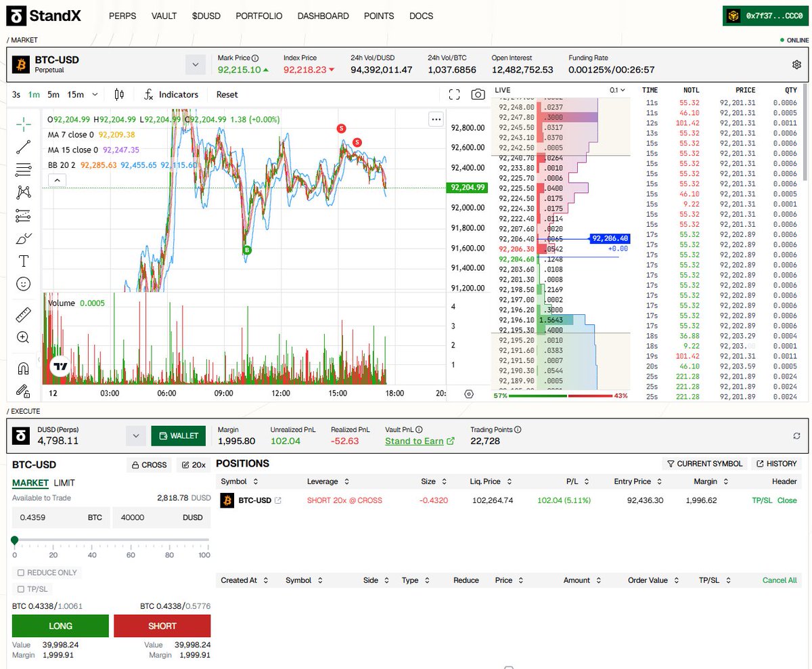Open chart axis settings gear
This screenshot has height=669, width=812.
pyautogui.click(x=469, y=393)
